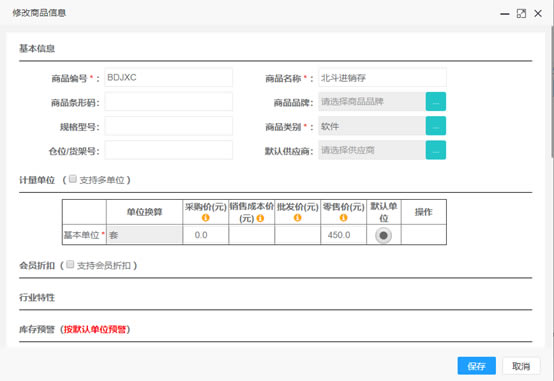Focus the 商品条形码 input field
Image resolution: width=554 pixels, height=381 pixels.
tap(169, 101)
